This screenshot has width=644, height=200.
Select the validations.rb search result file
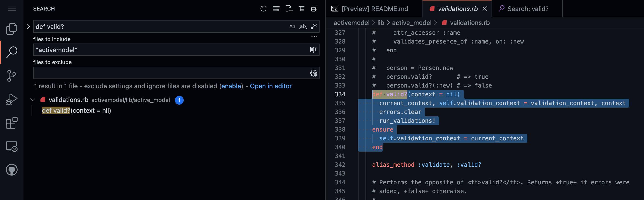pyautogui.click(x=69, y=100)
